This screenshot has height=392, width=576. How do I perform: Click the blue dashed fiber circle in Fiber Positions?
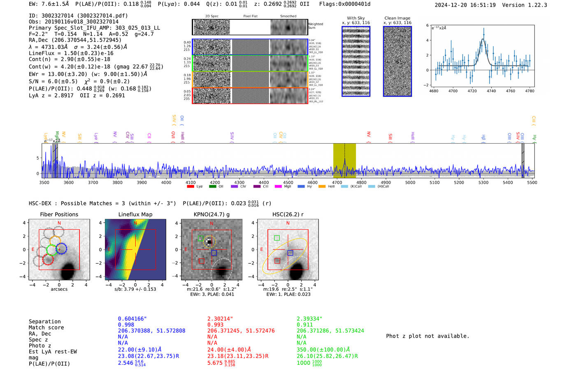click(x=61, y=248)
